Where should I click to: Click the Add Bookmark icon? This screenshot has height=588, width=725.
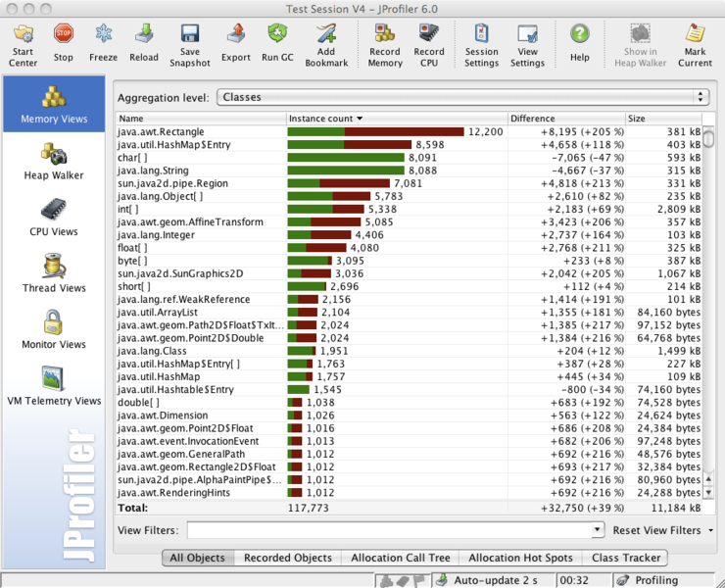tap(326, 33)
